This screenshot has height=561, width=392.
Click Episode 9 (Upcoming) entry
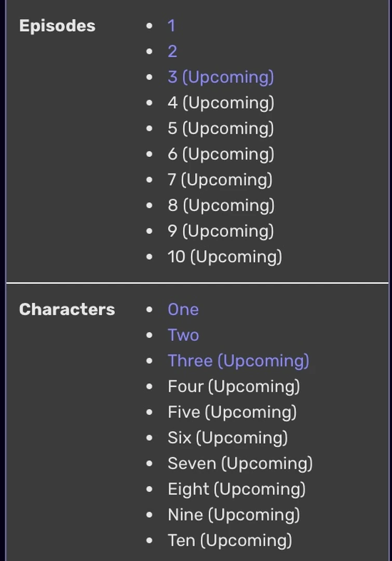(x=220, y=231)
